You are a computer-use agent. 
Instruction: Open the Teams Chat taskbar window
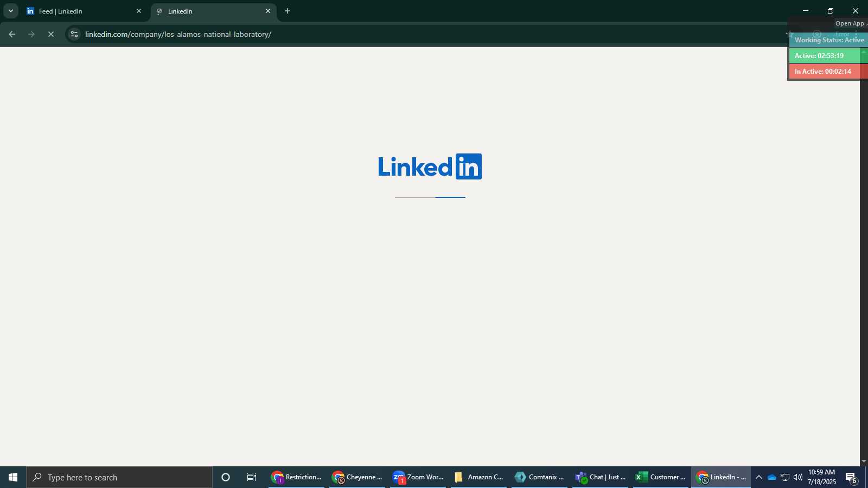point(601,477)
